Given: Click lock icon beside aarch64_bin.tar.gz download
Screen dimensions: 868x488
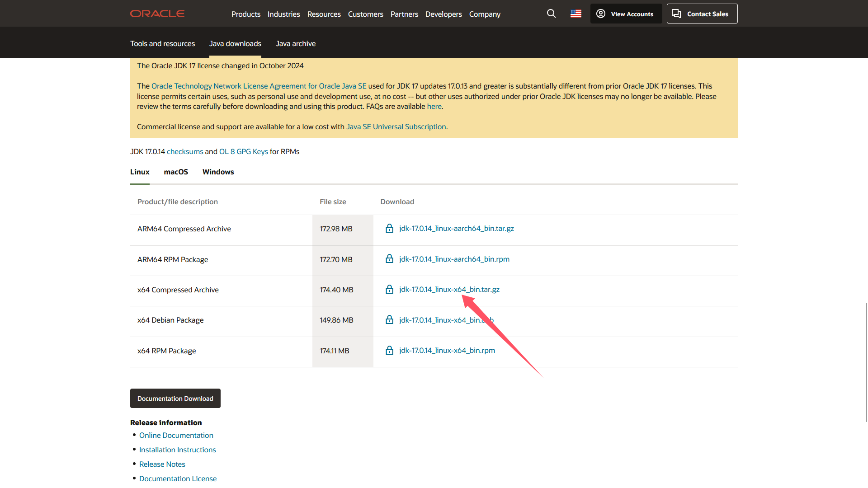Looking at the screenshot, I should pyautogui.click(x=389, y=228).
